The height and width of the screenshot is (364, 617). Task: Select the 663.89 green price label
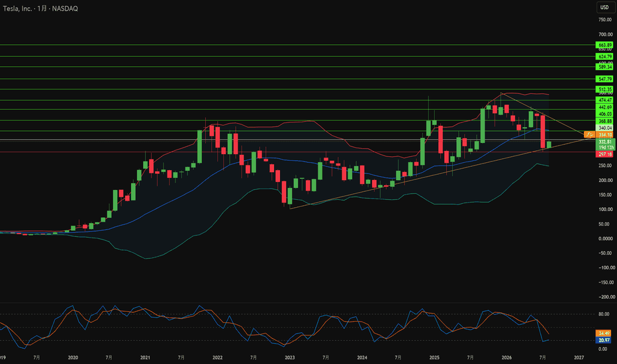pos(605,45)
